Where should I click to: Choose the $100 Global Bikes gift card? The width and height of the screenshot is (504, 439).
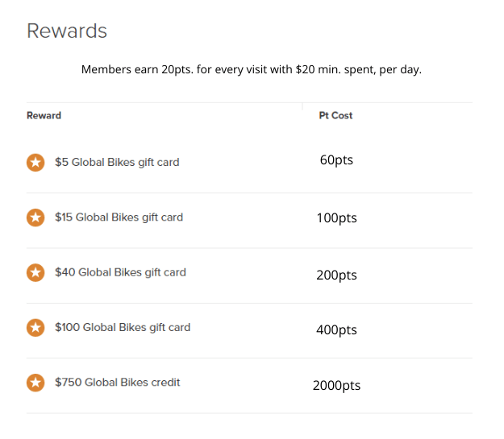click(123, 328)
